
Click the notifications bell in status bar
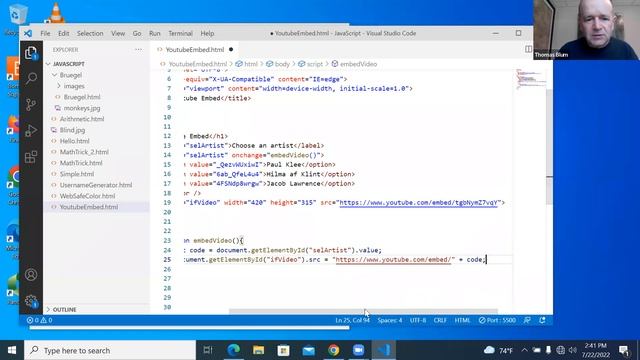pyautogui.click(x=542, y=320)
